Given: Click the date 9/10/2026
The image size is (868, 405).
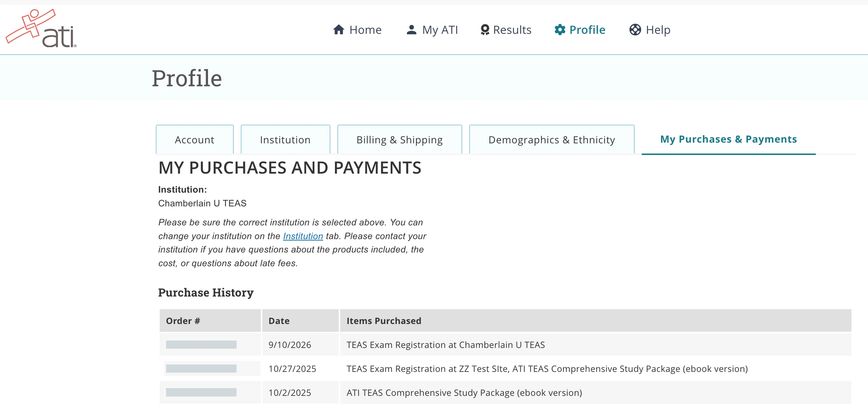Looking at the screenshot, I should [x=290, y=344].
